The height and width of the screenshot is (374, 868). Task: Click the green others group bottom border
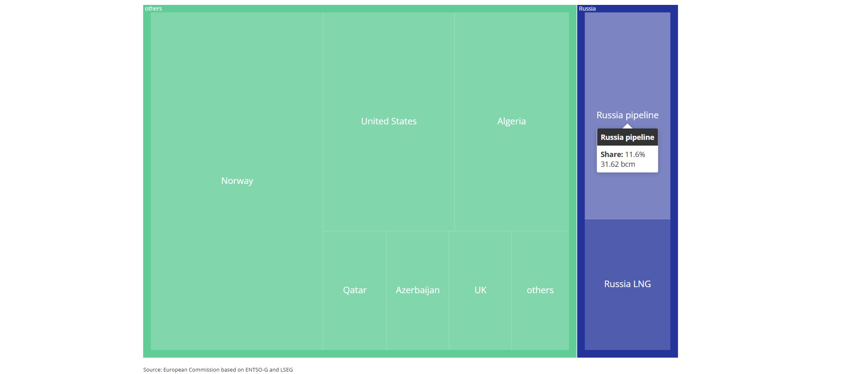click(x=359, y=354)
